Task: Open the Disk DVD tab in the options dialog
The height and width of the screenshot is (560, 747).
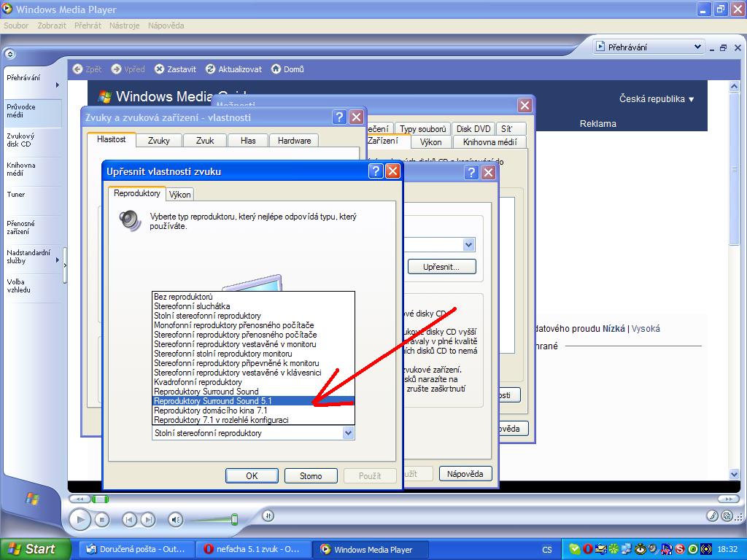Action: pyautogui.click(x=473, y=129)
